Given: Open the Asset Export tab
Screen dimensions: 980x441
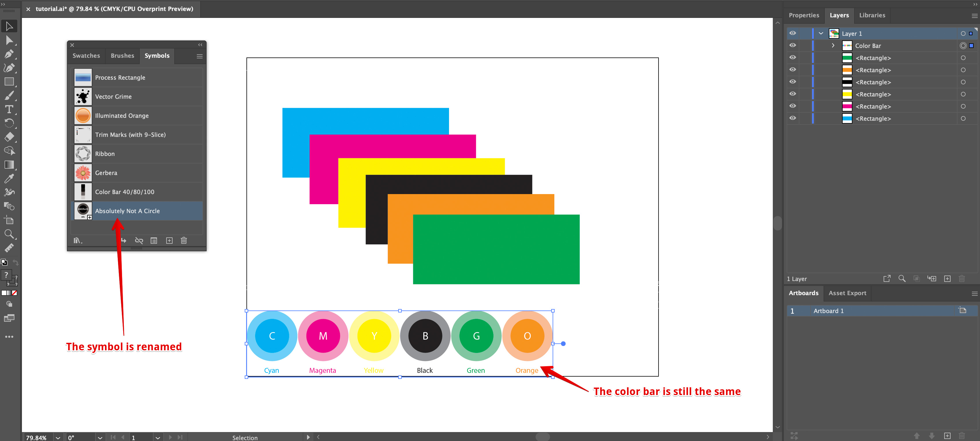Looking at the screenshot, I should (x=847, y=293).
